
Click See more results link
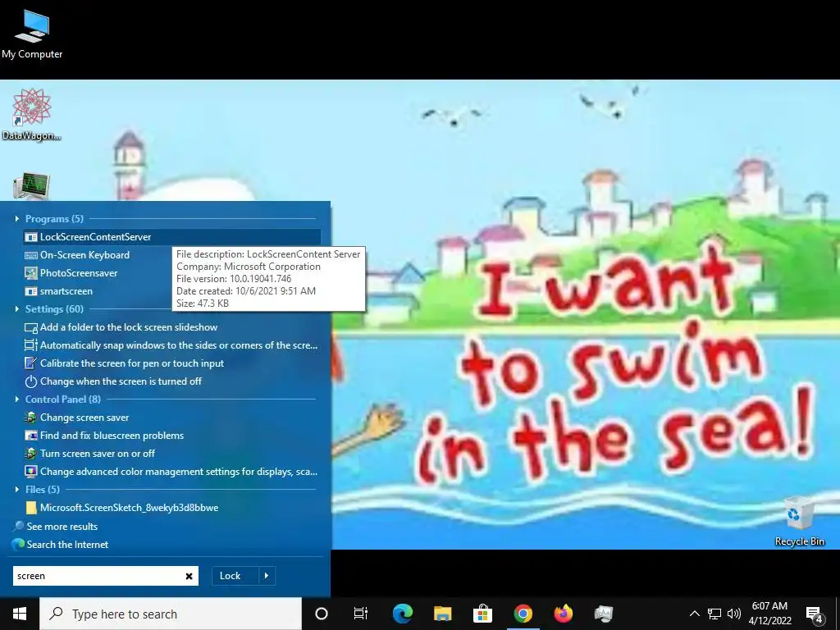(62, 527)
